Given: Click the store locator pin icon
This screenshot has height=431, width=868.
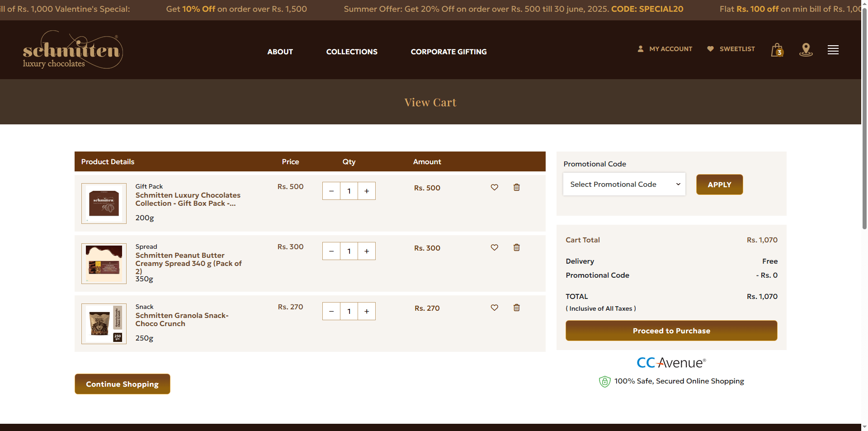Looking at the screenshot, I should point(806,50).
